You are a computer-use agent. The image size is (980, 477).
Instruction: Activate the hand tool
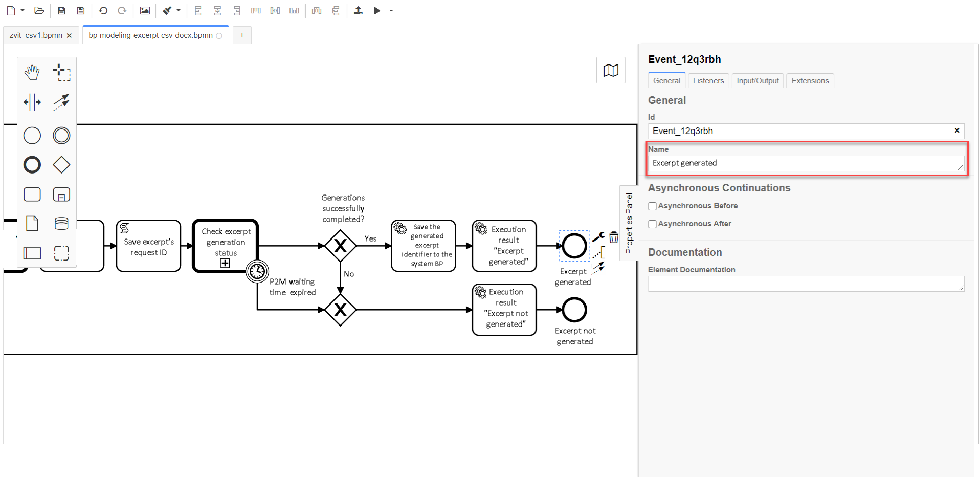[x=32, y=72]
